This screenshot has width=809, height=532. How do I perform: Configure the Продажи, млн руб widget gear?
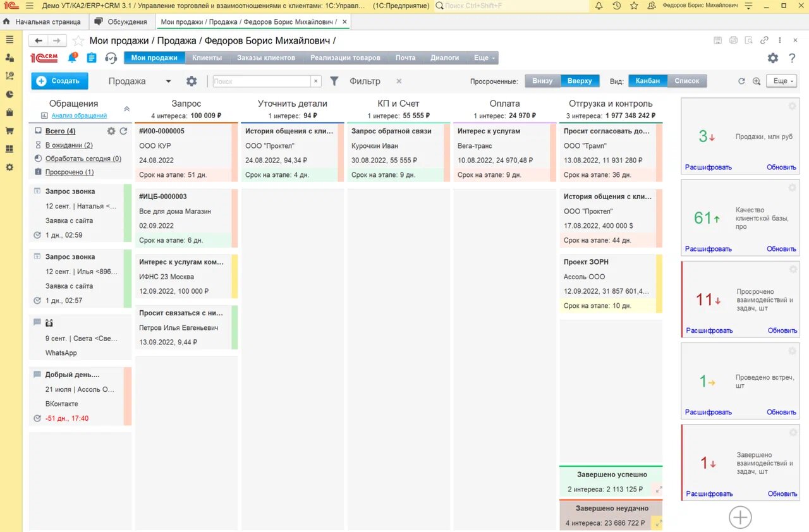tap(793, 106)
